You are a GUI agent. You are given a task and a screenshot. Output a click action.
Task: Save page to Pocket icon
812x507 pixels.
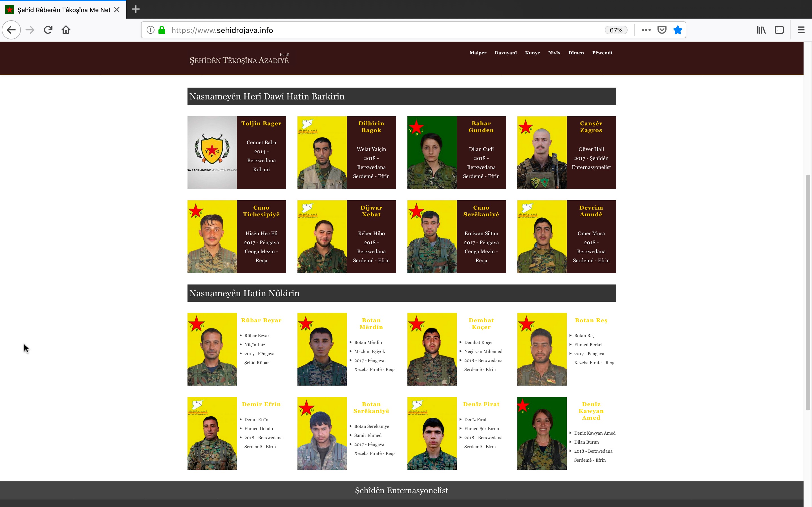[662, 30]
